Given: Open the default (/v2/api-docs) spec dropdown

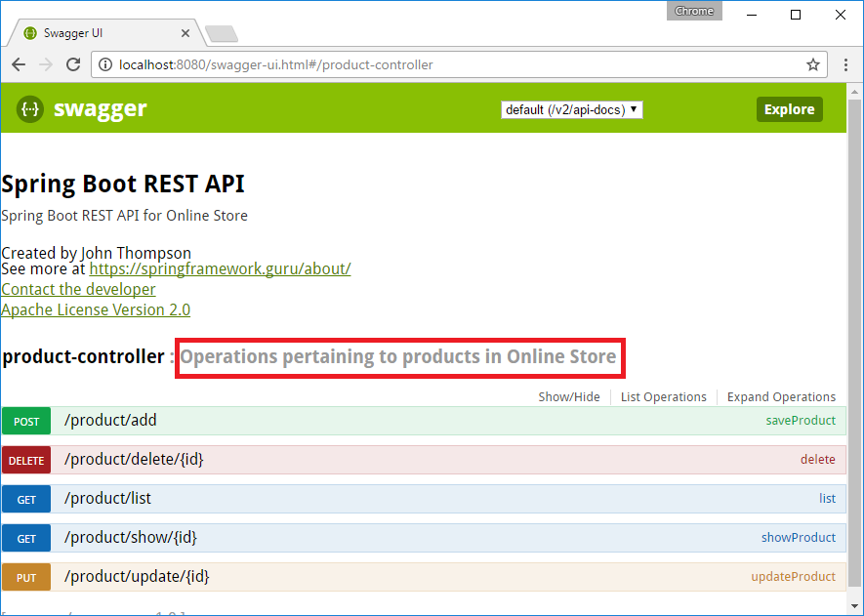Looking at the screenshot, I should [x=571, y=109].
